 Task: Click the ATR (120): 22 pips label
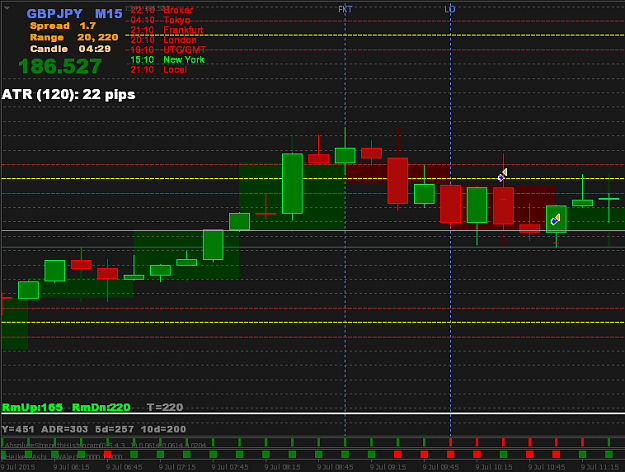coord(69,94)
